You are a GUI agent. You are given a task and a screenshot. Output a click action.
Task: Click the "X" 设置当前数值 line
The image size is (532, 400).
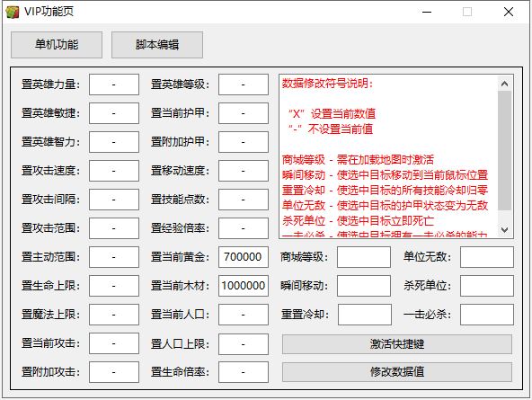pos(332,113)
